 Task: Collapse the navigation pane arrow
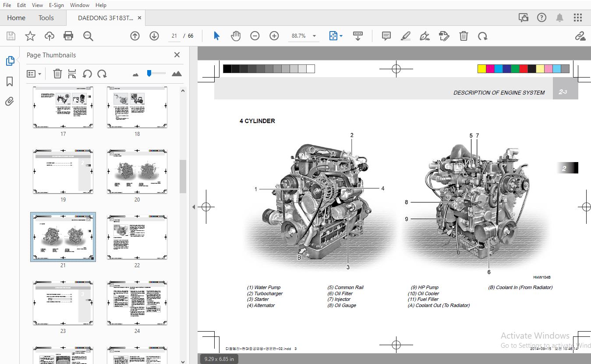pyautogui.click(x=194, y=207)
